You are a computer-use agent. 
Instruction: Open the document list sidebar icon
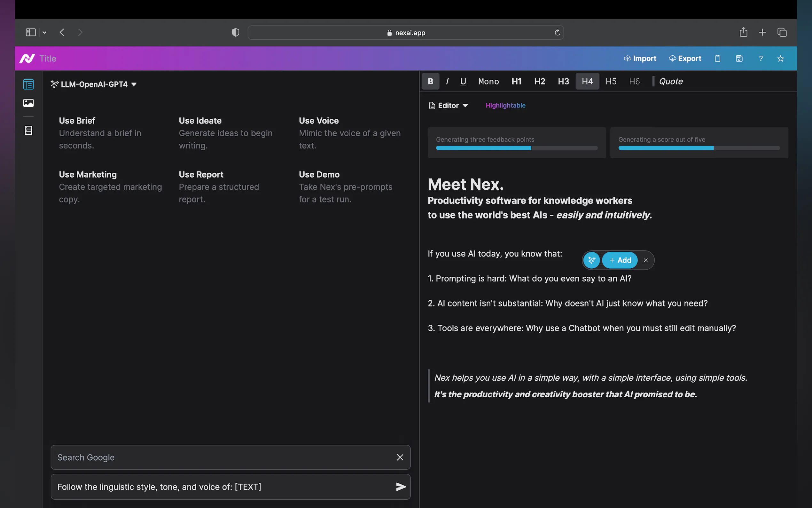28,131
